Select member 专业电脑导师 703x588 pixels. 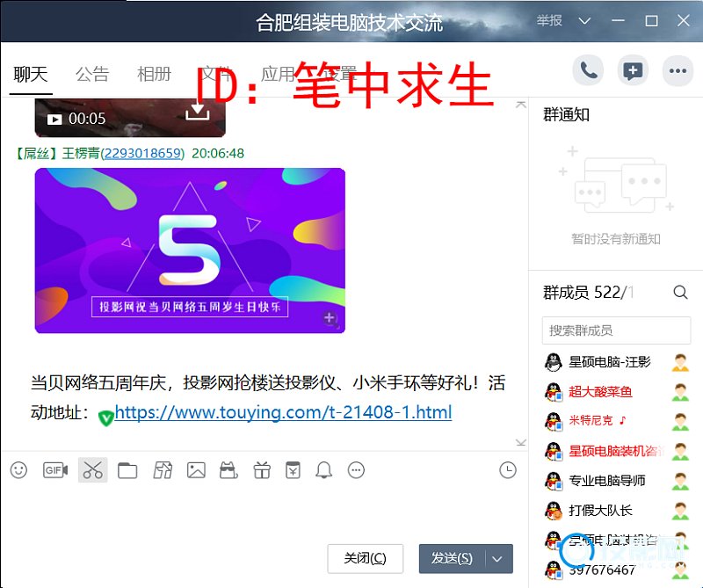(607, 481)
